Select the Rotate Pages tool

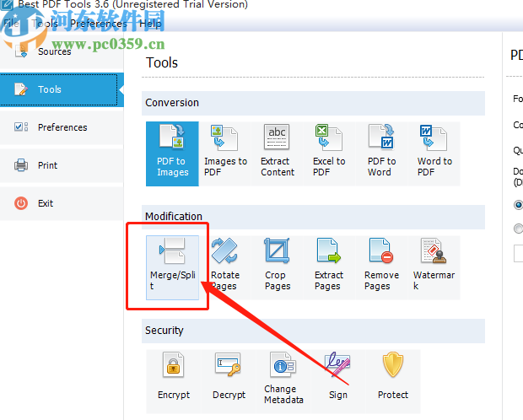pyautogui.click(x=225, y=267)
